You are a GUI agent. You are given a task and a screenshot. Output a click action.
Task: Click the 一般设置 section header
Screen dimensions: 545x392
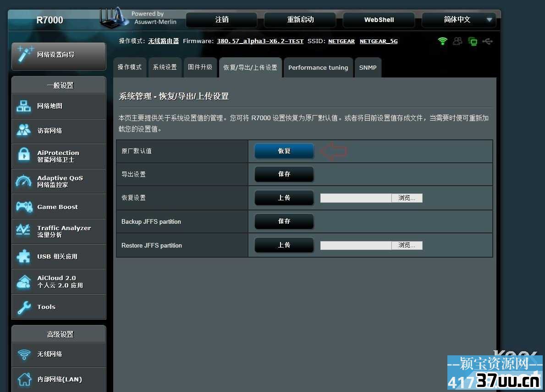(59, 85)
